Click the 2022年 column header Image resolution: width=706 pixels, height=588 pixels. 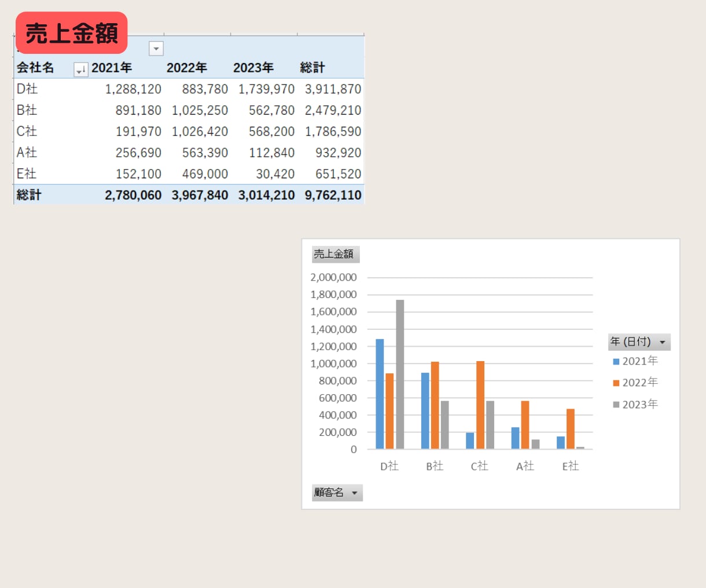(x=187, y=68)
